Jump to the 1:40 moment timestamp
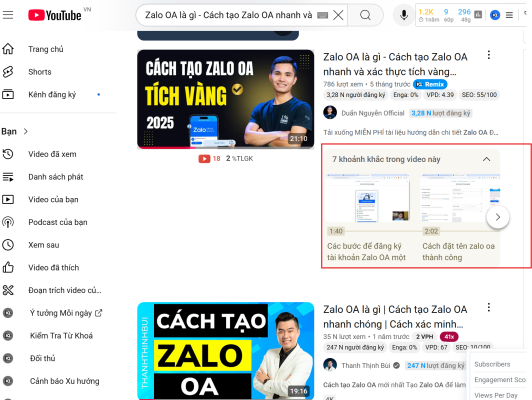This screenshot has width=532, height=400. point(336,231)
